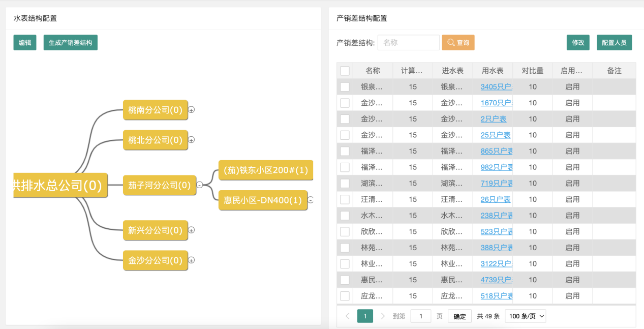Toggle the select-all checkbox in table header
Screen dimensions: 644x329
click(x=345, y=71)
